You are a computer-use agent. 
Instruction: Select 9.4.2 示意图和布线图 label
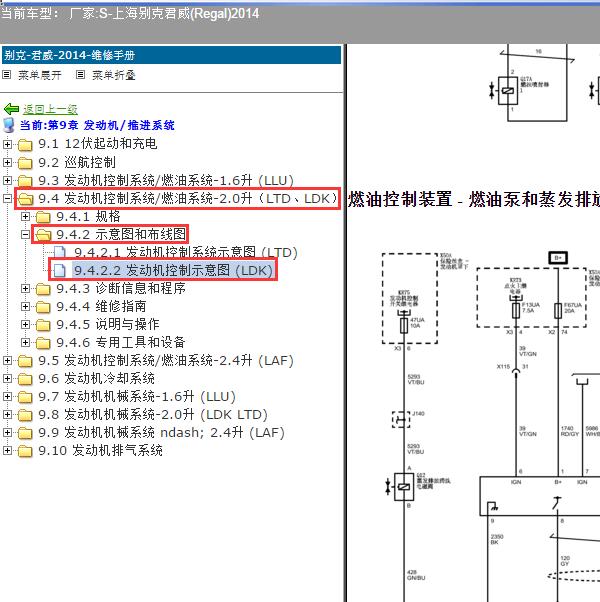[121, 235]
